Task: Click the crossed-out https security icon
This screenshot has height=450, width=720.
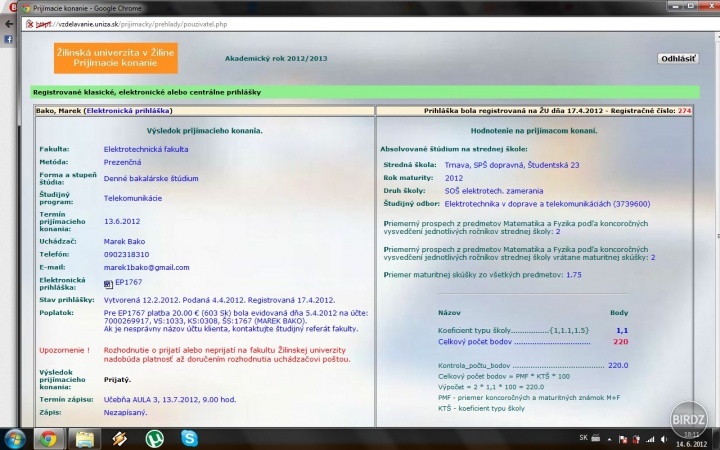Action: (x=30, y=24)
